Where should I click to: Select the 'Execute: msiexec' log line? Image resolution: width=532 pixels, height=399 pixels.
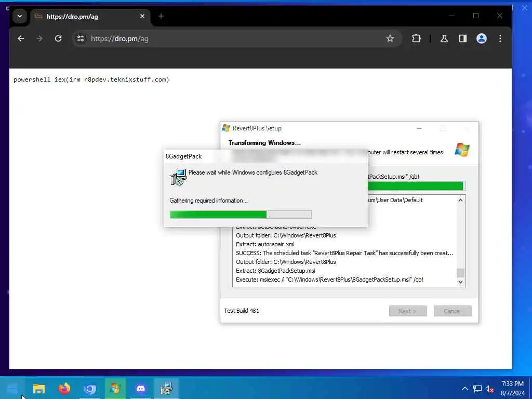point(329,280)
